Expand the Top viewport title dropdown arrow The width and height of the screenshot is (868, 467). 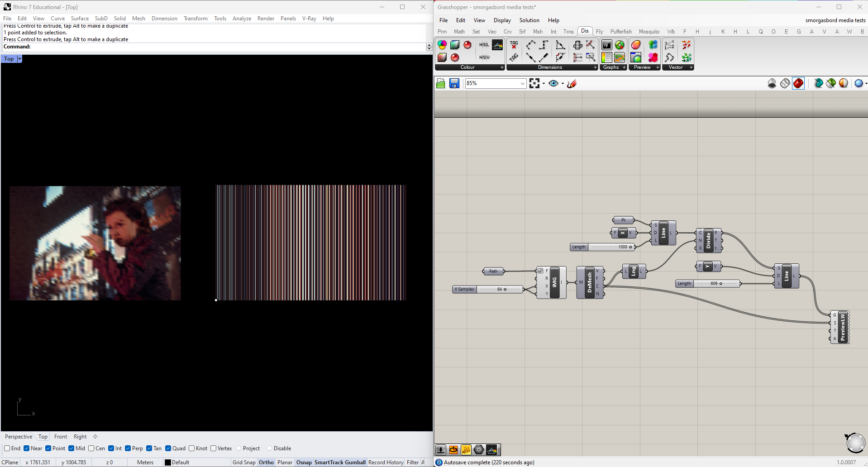click(x=19, y=59)
